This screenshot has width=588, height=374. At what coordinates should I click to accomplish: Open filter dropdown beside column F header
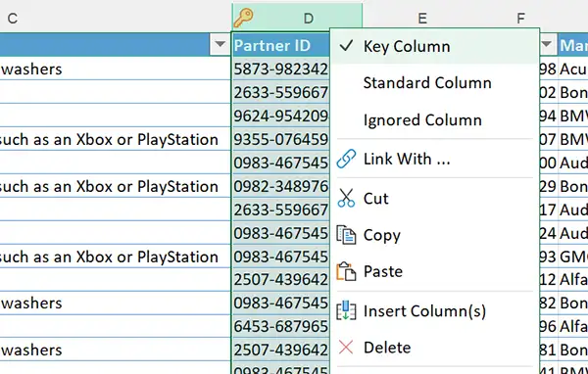pos(547,45)
